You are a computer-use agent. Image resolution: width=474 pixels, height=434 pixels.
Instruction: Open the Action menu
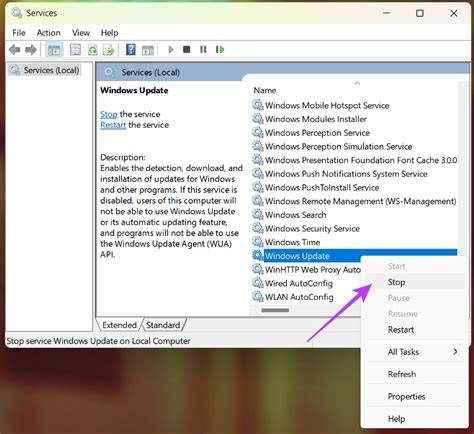pos(49,33)
